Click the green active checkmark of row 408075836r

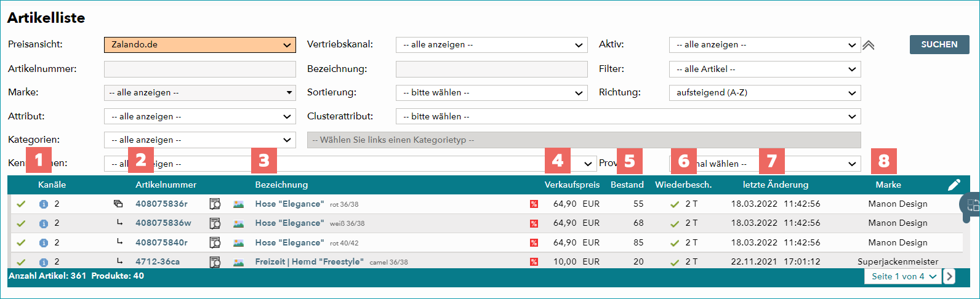(21, 204)
